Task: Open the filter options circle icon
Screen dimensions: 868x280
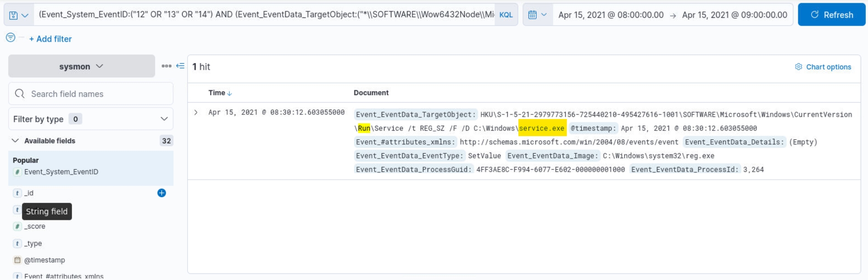Action: [11, 38]
